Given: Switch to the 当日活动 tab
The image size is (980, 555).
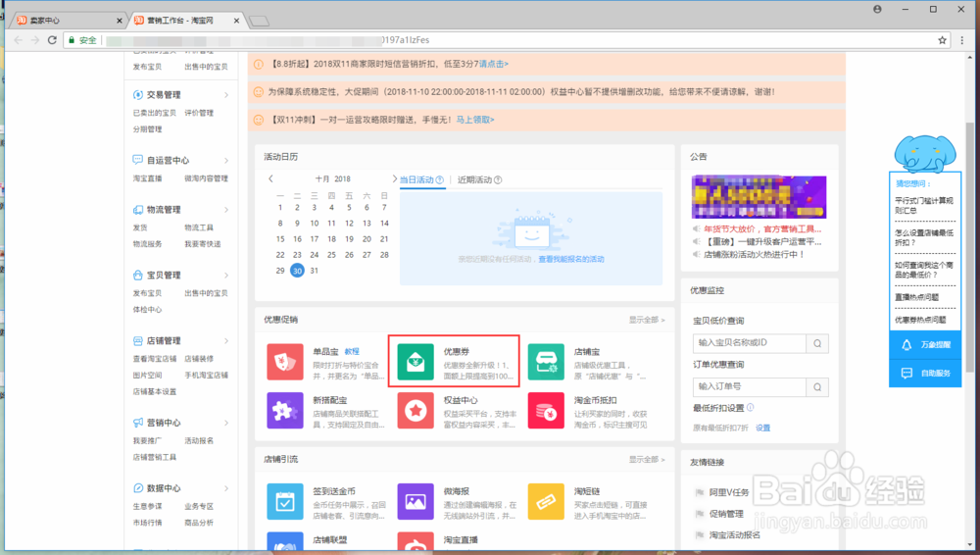Looking at the screenshot, I should [x=416, y=180].
